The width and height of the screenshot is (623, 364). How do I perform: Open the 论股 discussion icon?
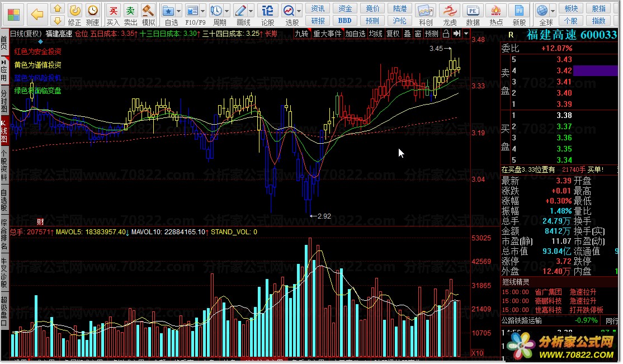pyautogui.click(x=267, y=11)
